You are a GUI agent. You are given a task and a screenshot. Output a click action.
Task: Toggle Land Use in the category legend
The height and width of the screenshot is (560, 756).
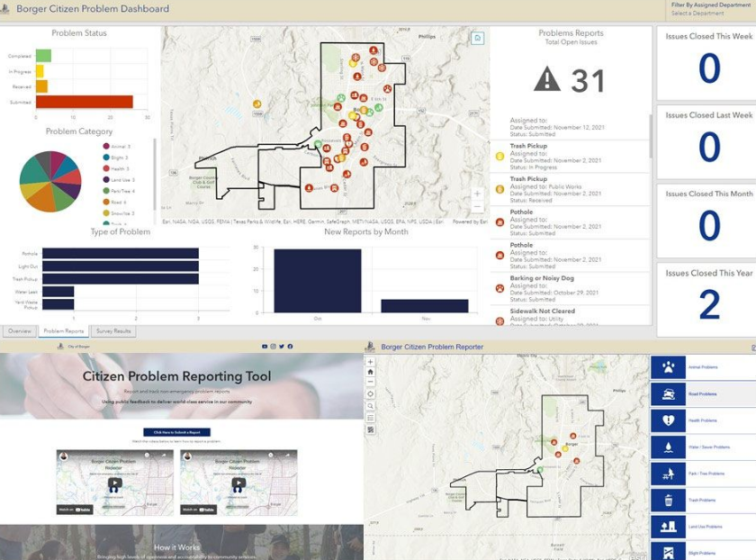tap(119, 179)
